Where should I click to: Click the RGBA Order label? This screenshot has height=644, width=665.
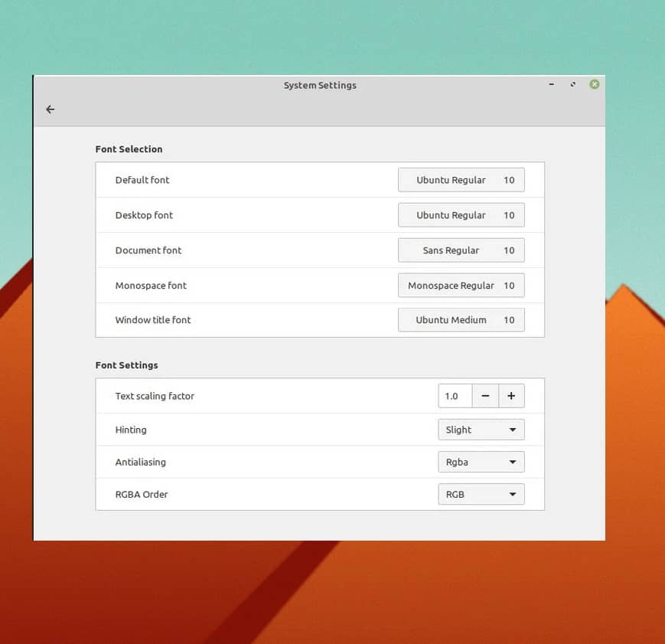(x=142, y=494)
